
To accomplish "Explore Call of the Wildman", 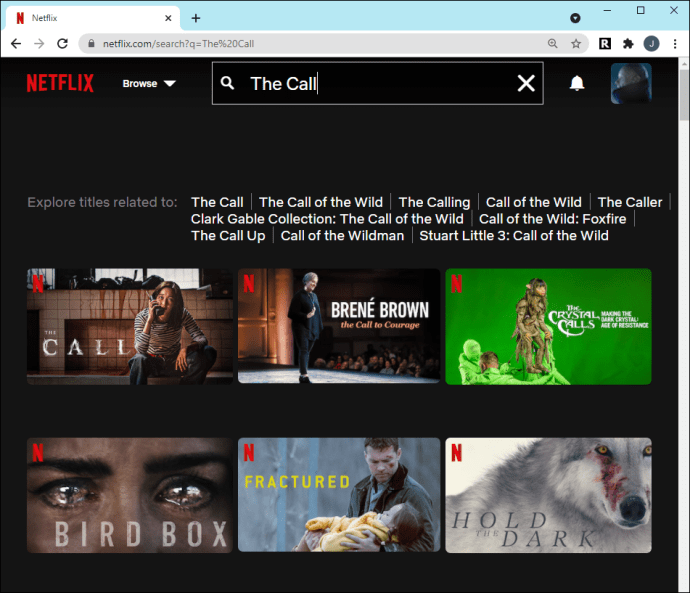I will pyautogui.click(x=342, y=235).
